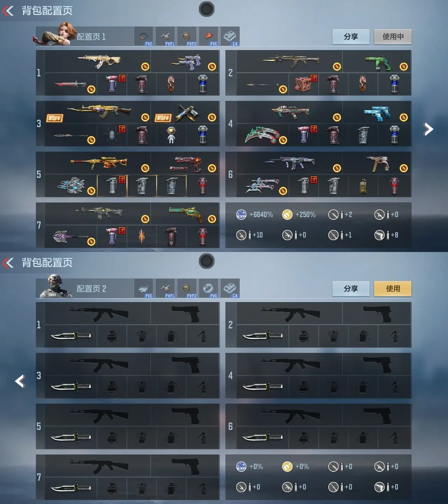448x504 pixels.
Task: Toggle the 使用中 status button on page 1
Action: tap(393, 36)
